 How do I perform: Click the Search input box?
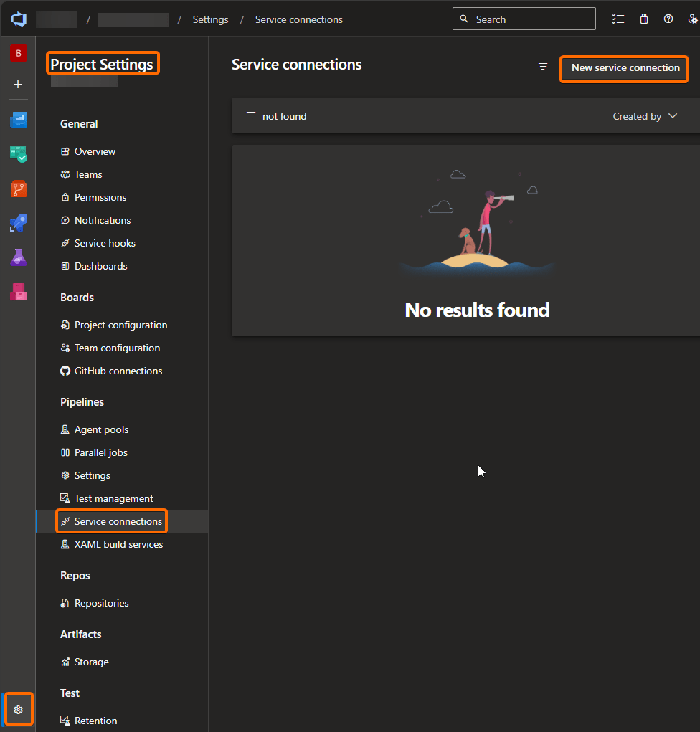coord(531,19)
